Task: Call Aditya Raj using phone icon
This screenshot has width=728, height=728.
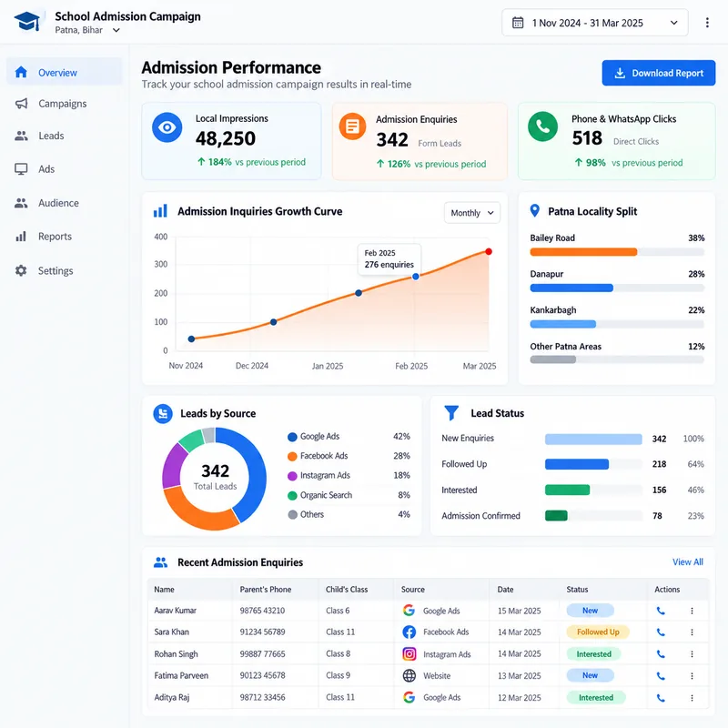Action: (x=661, y=698)
